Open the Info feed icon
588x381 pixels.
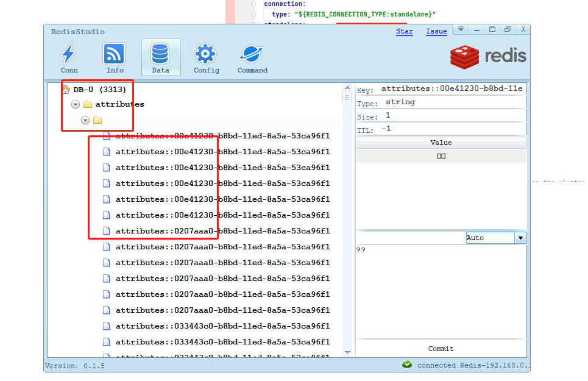[115, 57]
